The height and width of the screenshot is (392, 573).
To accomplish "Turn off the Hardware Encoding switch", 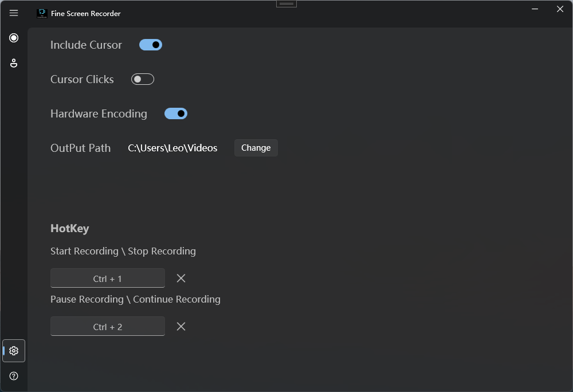I will (x=176, y=113).
